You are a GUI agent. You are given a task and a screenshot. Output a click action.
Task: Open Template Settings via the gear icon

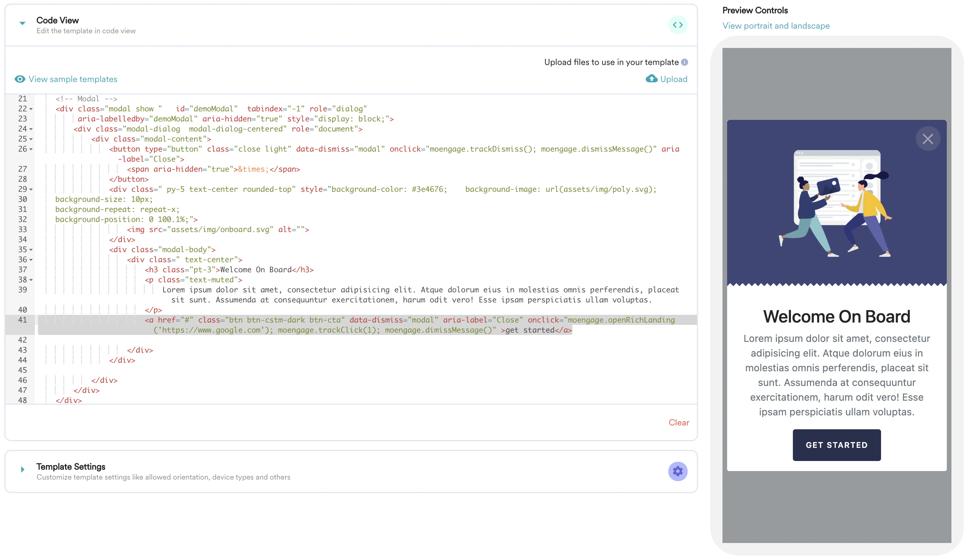pos(677,471)
